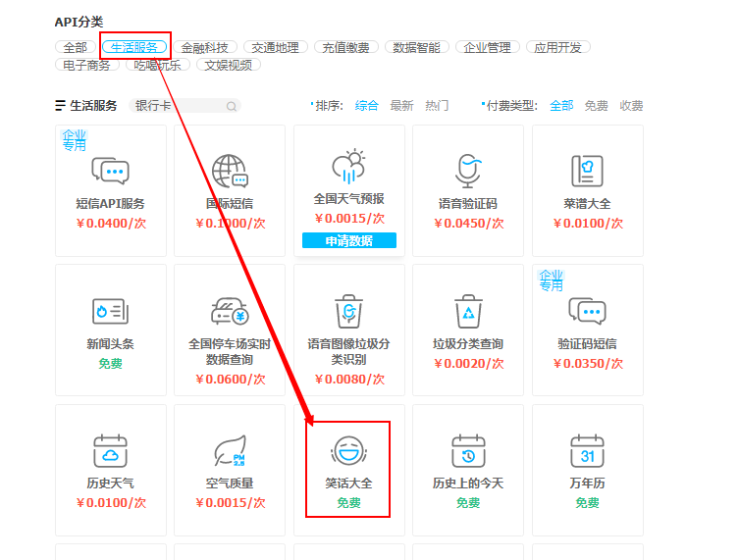Filter payment type to 免费
Viewport: 739px width, 560px height.
[x=596, y=106]
